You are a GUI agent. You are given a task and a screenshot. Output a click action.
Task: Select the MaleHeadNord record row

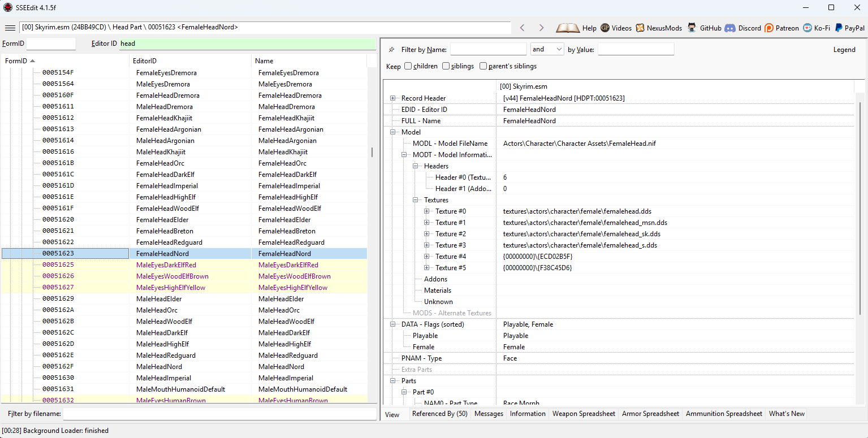coord(184,367)
